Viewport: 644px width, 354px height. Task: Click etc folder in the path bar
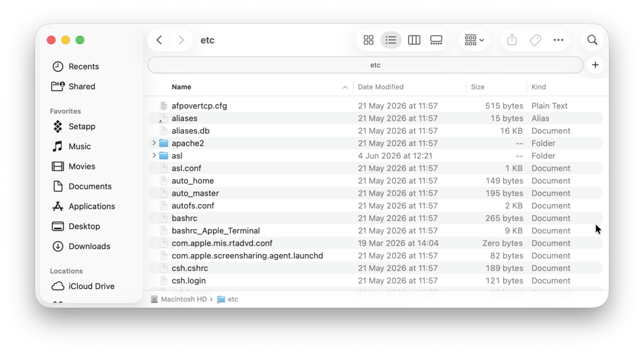(x=228, y=299)
